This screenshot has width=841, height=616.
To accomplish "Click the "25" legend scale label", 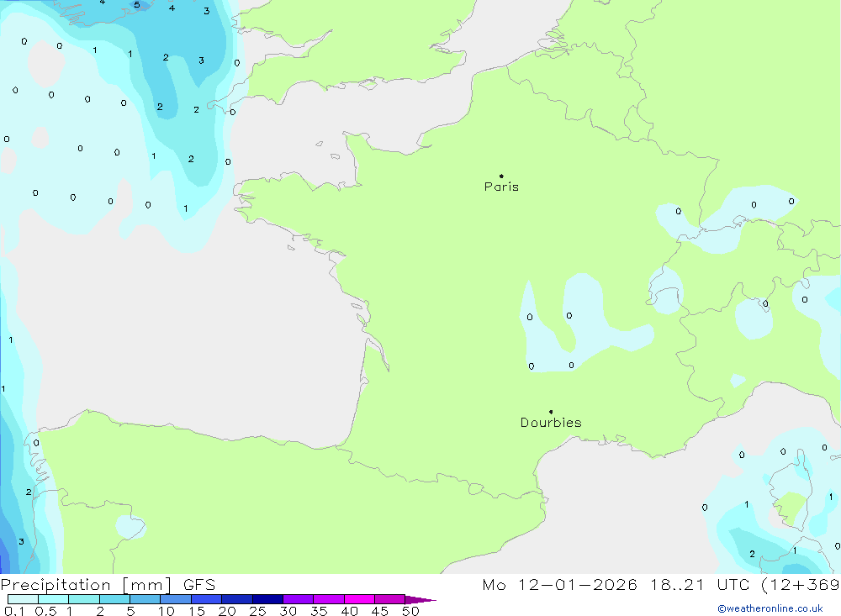I will click(x=258, y=611).
